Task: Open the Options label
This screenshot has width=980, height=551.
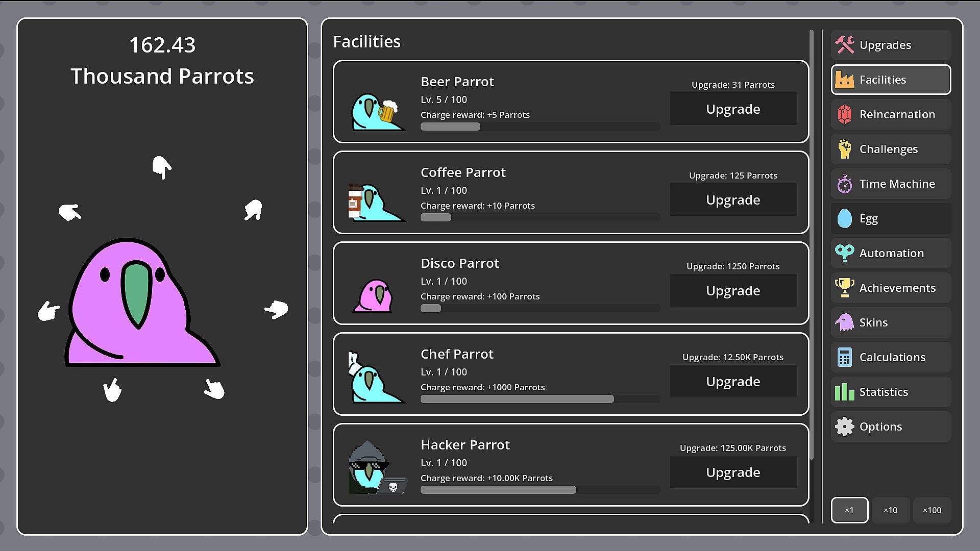Action: click(x=880, y=427)
